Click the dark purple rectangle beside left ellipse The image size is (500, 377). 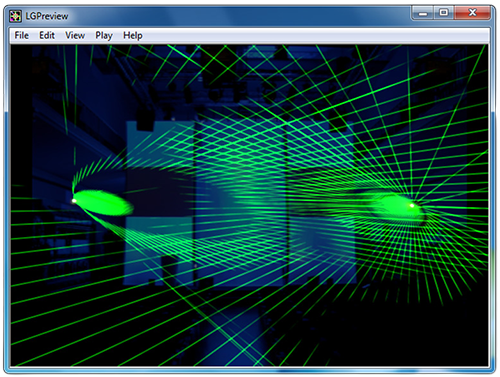[x=159, y=192]
